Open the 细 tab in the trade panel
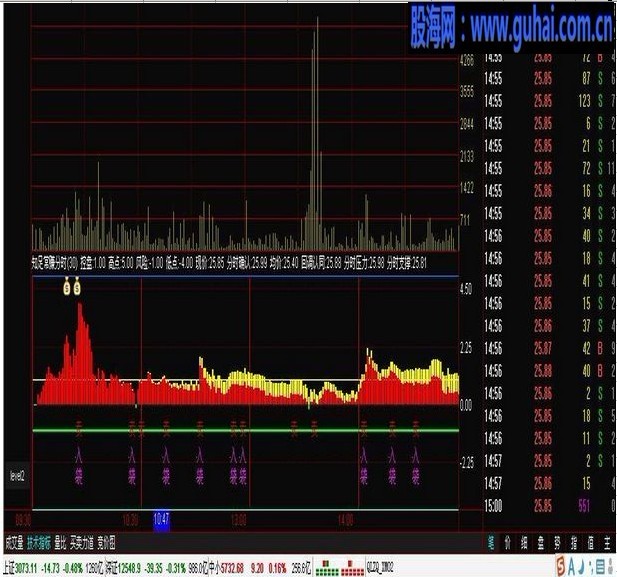Screen dimensions: 617x577 click(524, 544)
